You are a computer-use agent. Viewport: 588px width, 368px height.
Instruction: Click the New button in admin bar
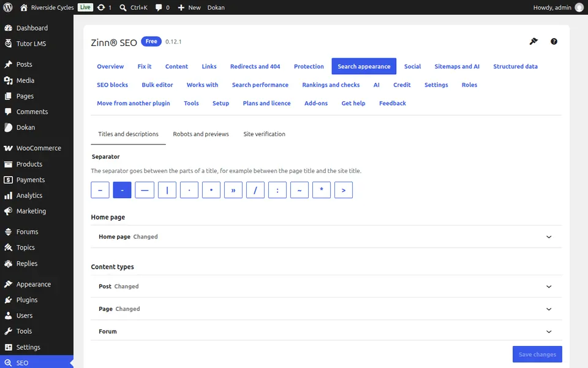pyautogui.click(x=189, y=7)
